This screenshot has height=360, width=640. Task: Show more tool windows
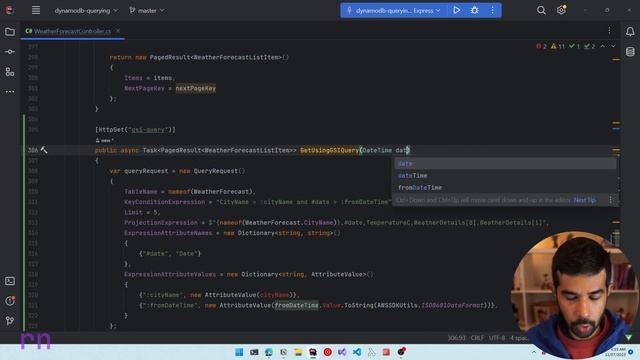click(10, 92)
